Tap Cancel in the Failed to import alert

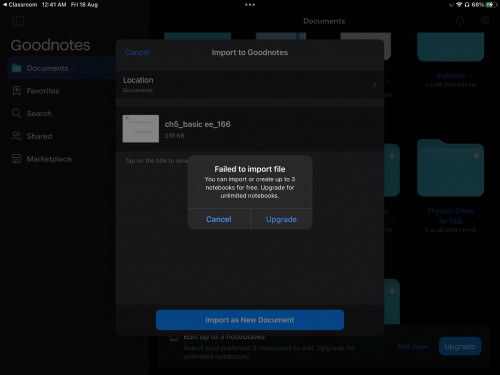click(x=219, y=219)
